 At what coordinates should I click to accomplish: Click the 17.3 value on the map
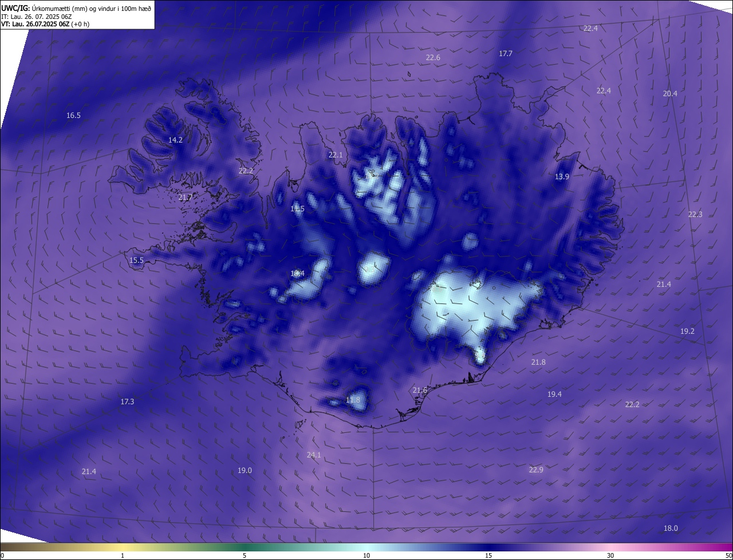coord(127,402)
